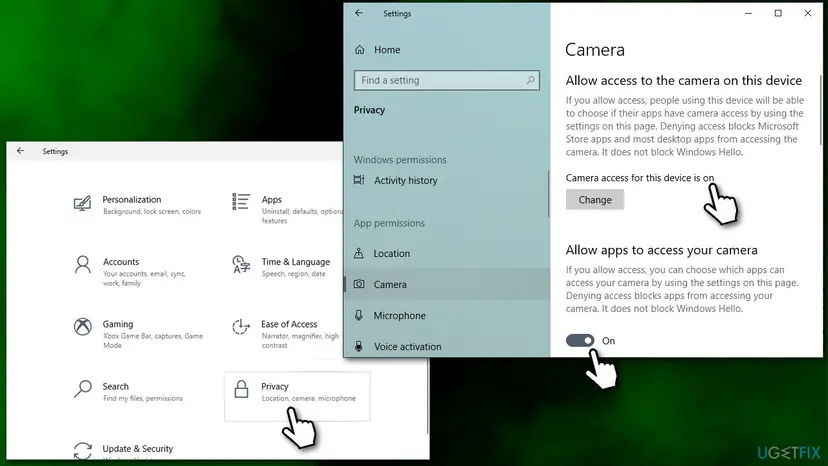Screen dimensions: 828x466
Task: Go back in the Settings home window
Action: (x=20, y=151)
